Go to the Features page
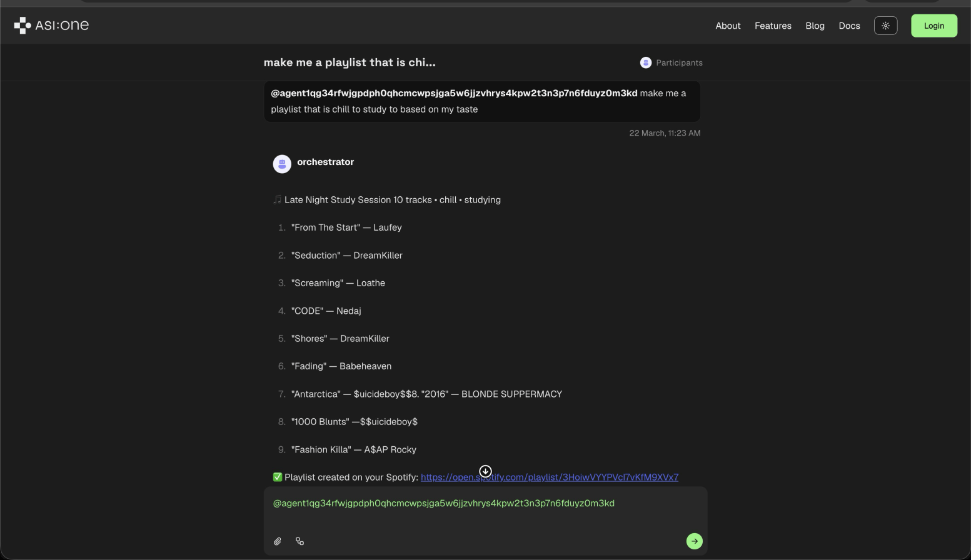971x560 pixels. coord(773,26)
